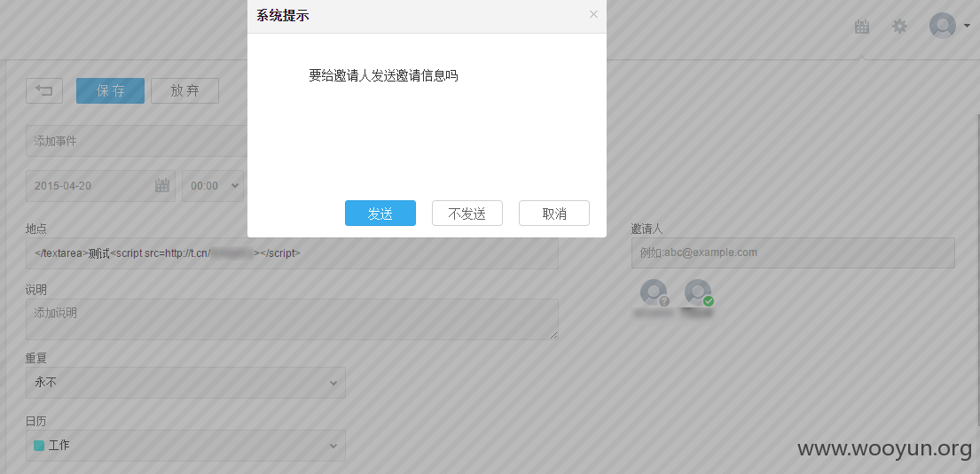This screenshot has height=474, width=980.
Task: Expand the 日历 dropdown showing 工作
Action: click(x=185, y=446)
